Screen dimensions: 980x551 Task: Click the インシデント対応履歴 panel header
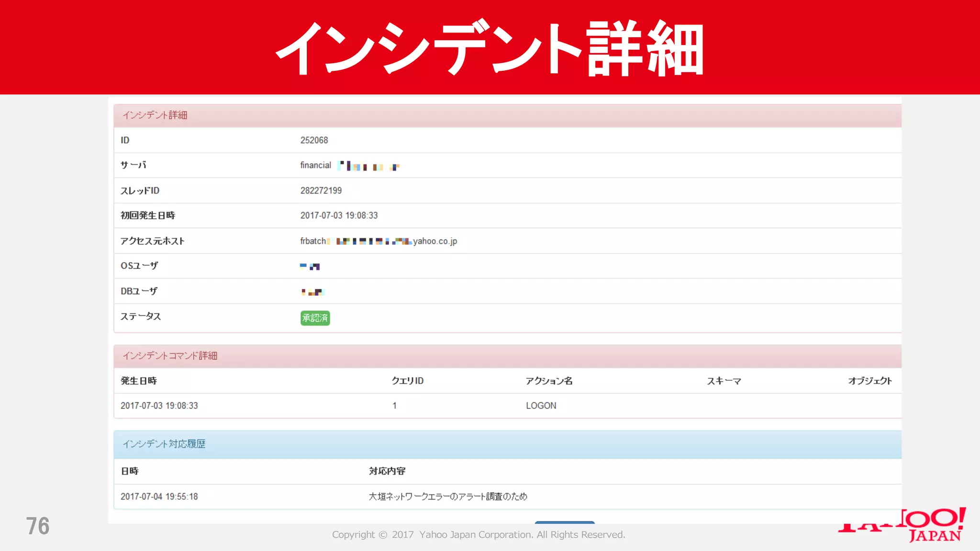click(x=164, y=444)
